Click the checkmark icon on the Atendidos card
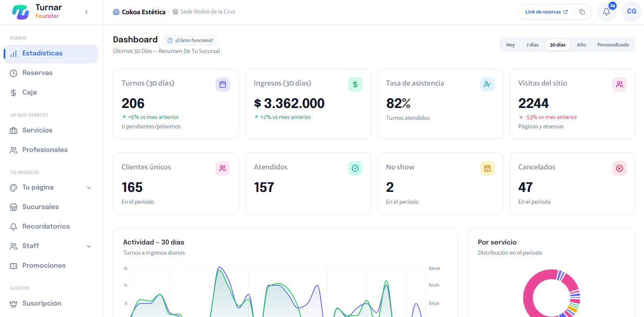This screenshot has height=317, width=644. [x=355, y=168]
